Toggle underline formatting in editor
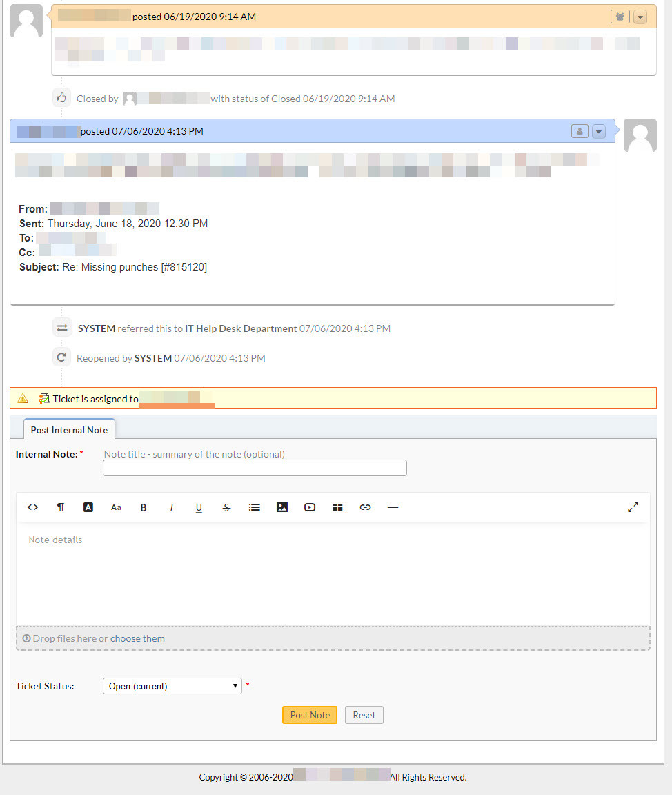672x795 pixels. click(199, 507)
